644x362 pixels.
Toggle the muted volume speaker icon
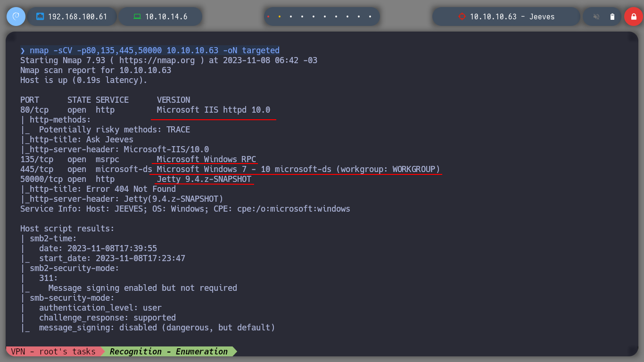click(x=596, y=16)
